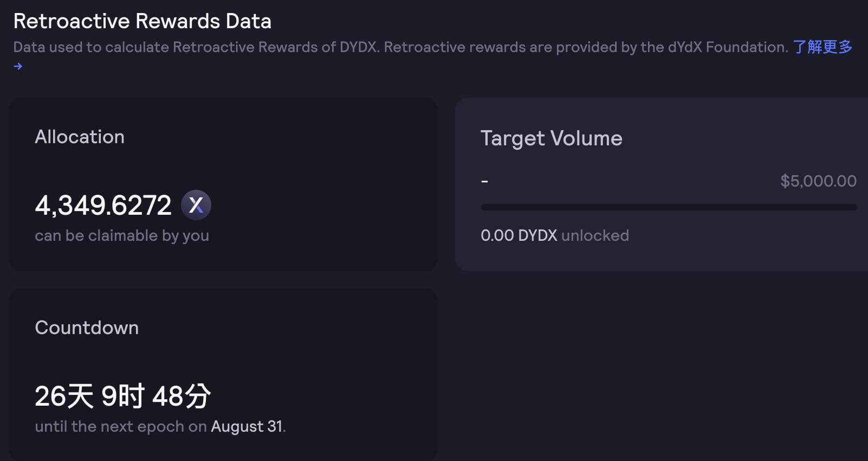This screenshot has width=868, height=461.
Task: Click the DYDX token logo icon
Action: pyautogui.click(x=196, y=205)
